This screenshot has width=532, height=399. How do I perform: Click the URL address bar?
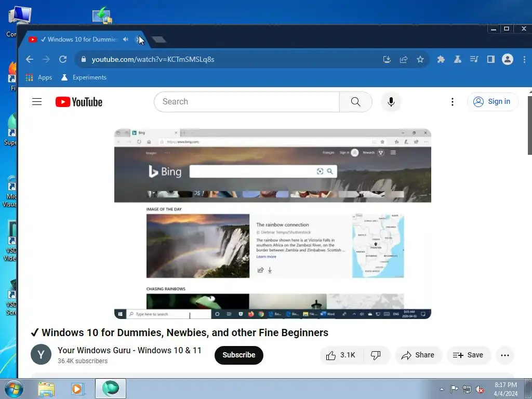click(x=231, y=59)
